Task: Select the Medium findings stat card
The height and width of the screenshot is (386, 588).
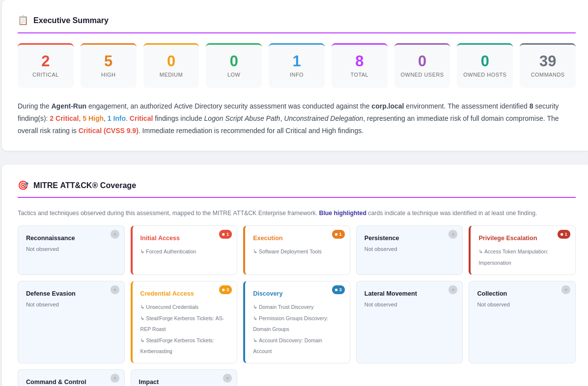Action: [171, 66]
